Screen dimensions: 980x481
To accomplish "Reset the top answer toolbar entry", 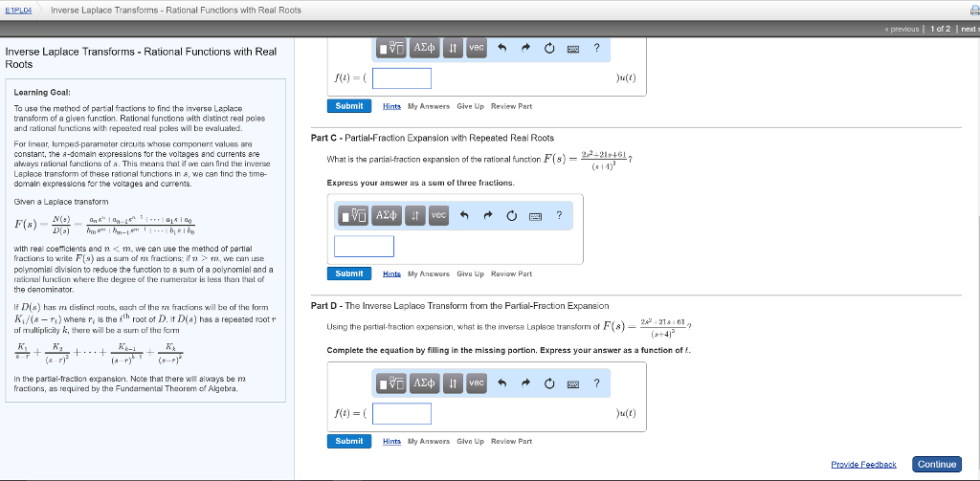I will pos(549,48).
